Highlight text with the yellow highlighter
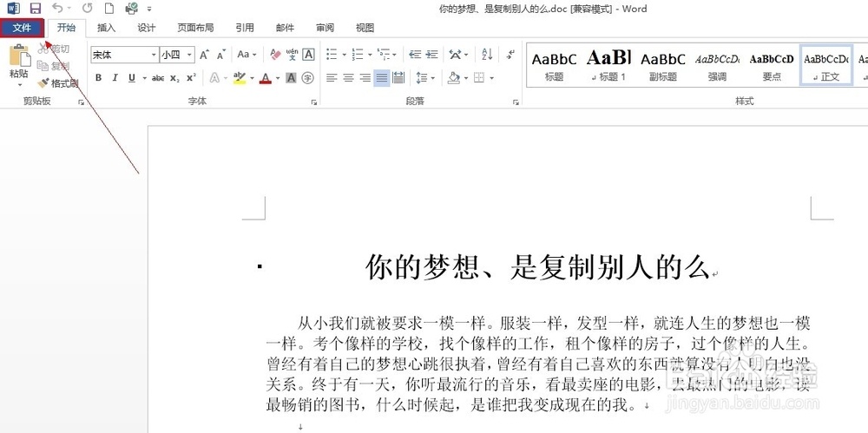Viewport: 868px width, 433px height. 240,78
